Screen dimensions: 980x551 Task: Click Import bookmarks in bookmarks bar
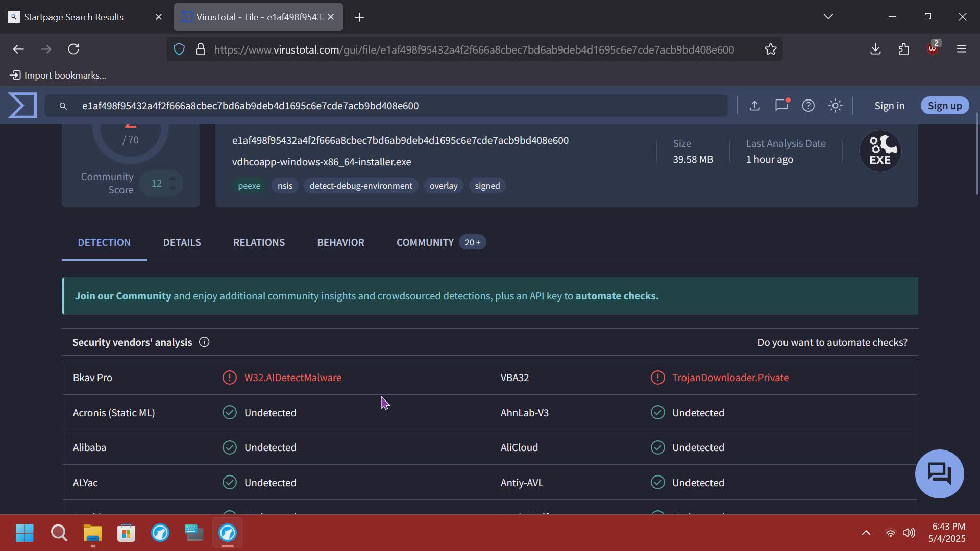[58, 76]
